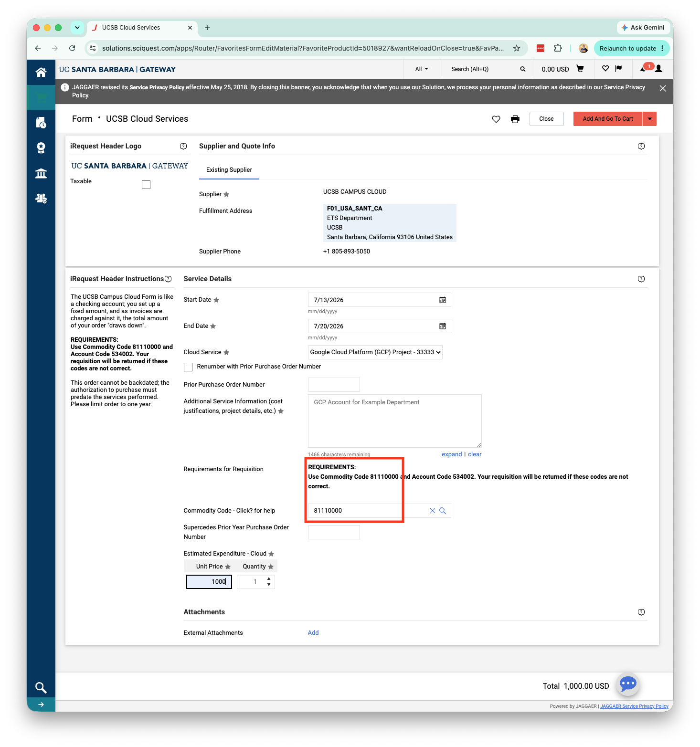Bookmark this page with star icon

517,48
